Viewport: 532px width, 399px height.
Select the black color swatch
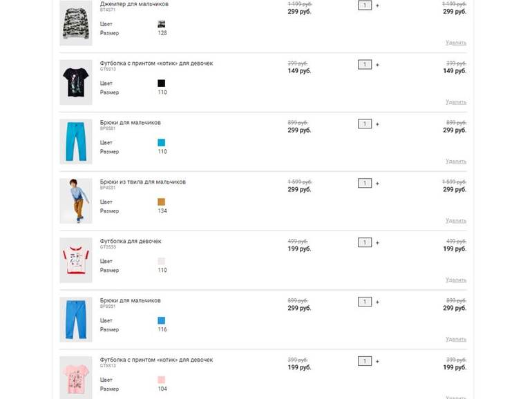click(x=162, y=84)
